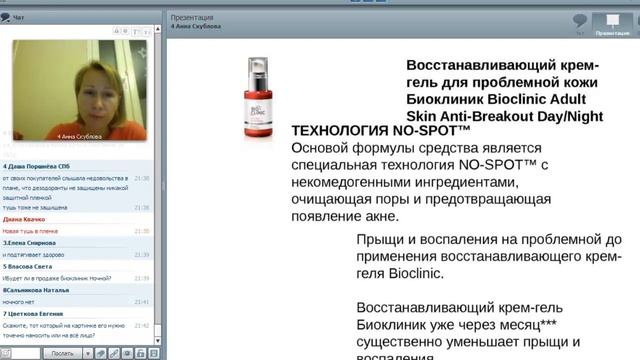Screen dimensions: 640x360
Task: Click the decrease font size icon in chat
Action: 148,32
